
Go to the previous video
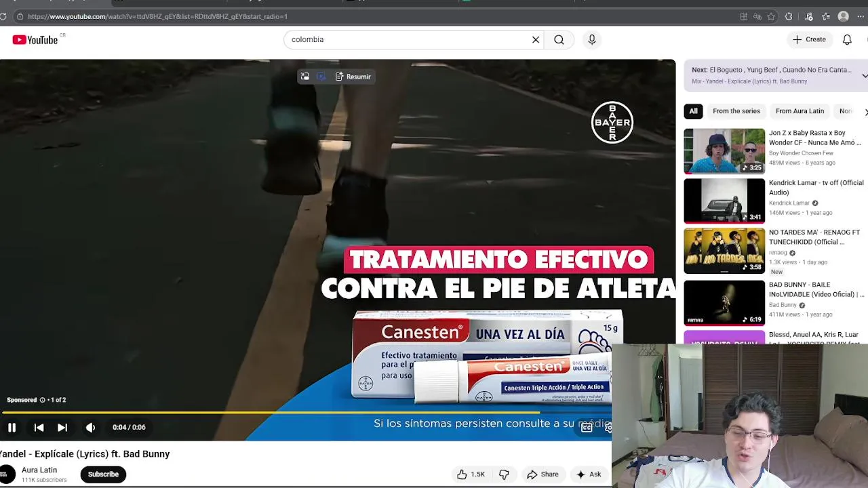pyautogui.click(x=39, y=428)
